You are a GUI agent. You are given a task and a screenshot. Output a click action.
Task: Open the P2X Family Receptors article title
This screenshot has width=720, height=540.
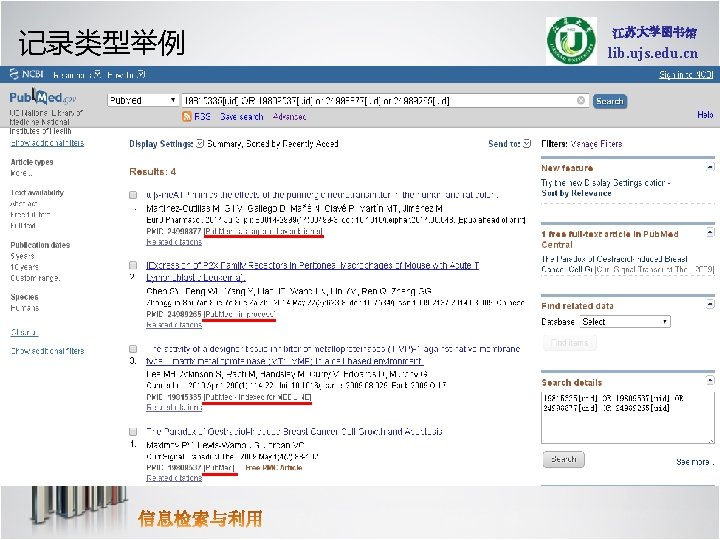[x=312, y=271]
